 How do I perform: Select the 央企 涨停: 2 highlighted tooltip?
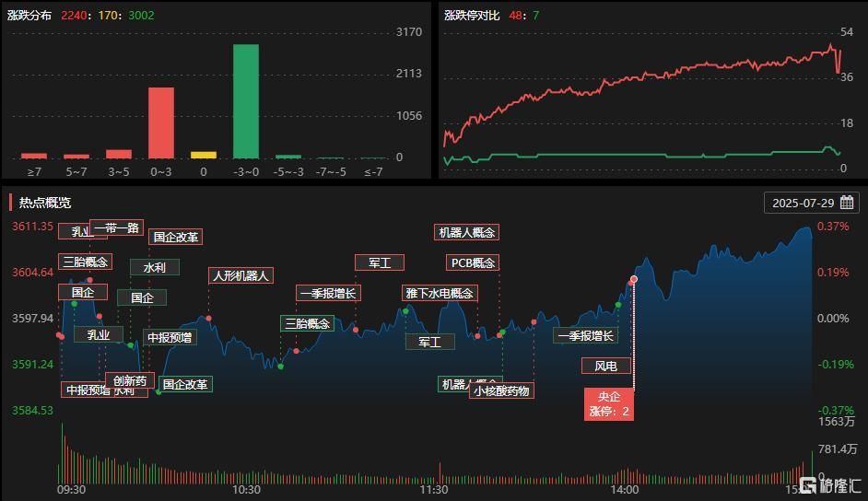(x=609, y=404)
